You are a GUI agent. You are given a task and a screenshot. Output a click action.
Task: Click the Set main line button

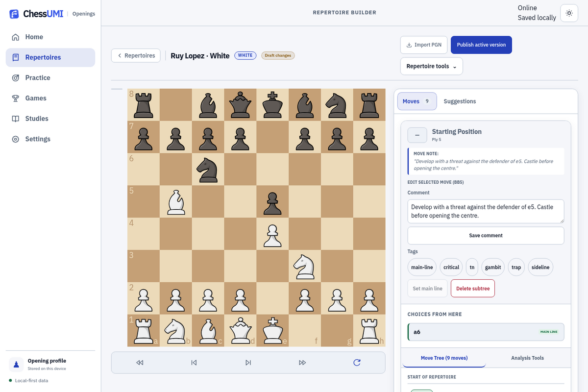click(x=427, y=288)
